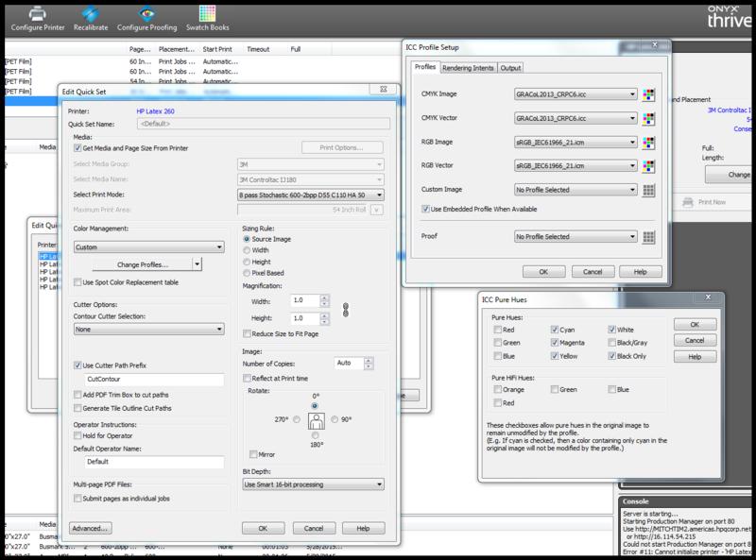The image size is (756, 560).
Task: Toggle Get Media and Page Size From Printer
Action: (x=77, y=148)
